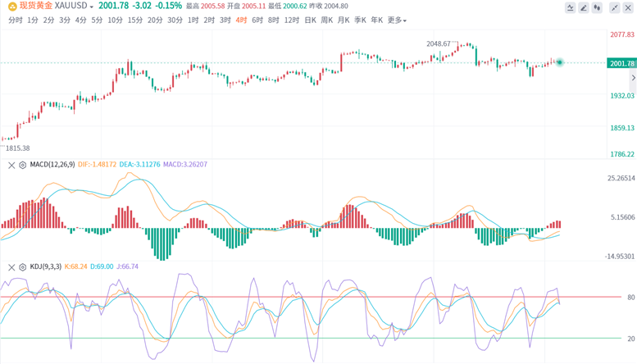The width and height of the screenshot is (637, 364).
Task: Click the DEA:-3.11276 value
Action: point(139,165)
